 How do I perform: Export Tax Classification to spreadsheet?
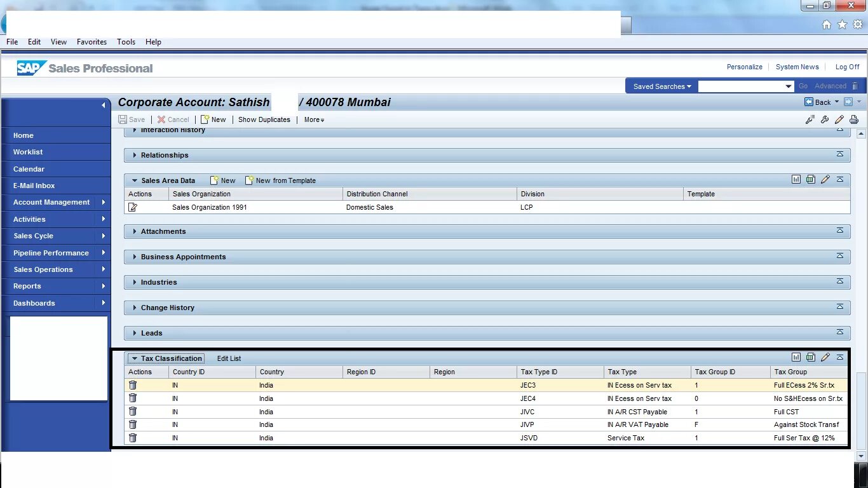[811, 358]
